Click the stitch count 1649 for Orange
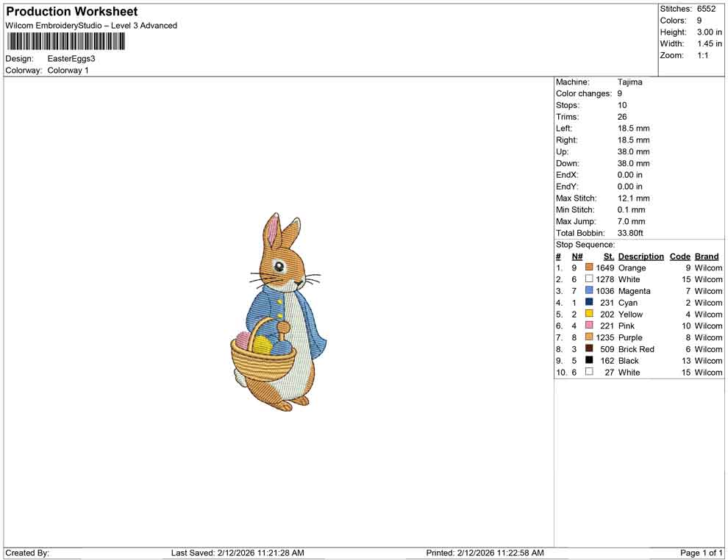The width and height of the screenshot is (728, 560). click(x=605, y=268)
